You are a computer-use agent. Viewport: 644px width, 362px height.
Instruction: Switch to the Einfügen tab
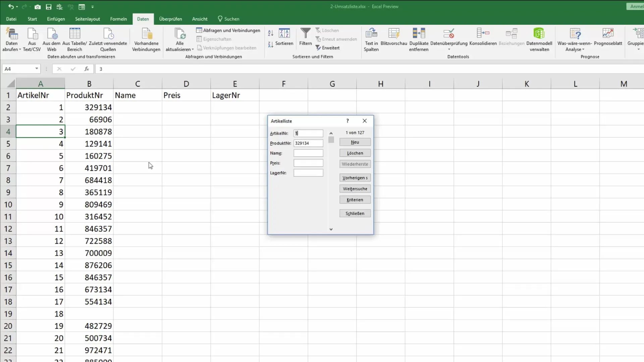point(56,19)
